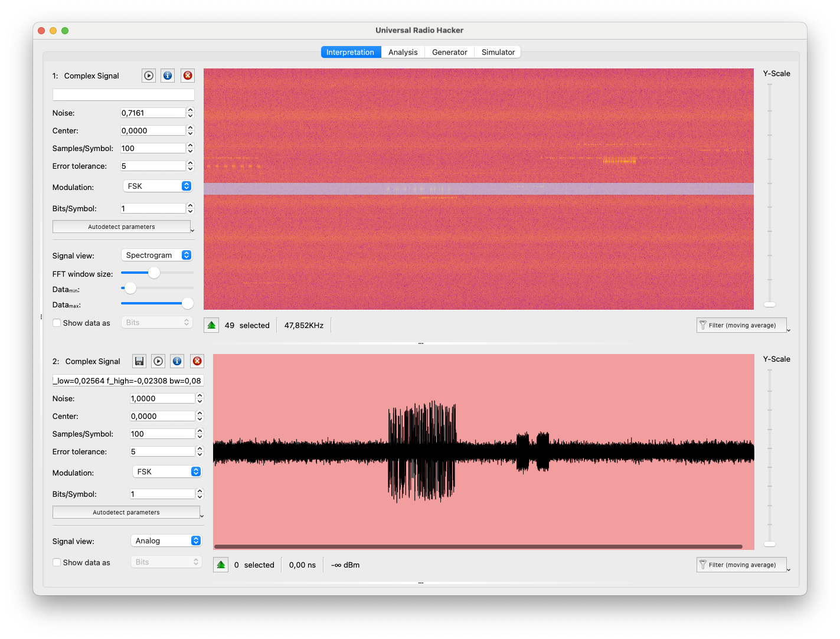Click the FFT window size slider handle
840x639 pixels.
pos(154,273)
